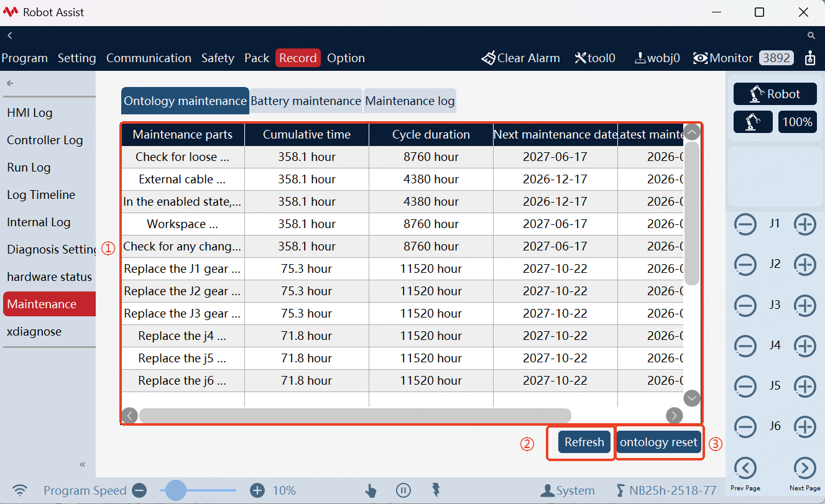
Task: Click the Program Speed slider handle
Action: click(x=177, y=490)
